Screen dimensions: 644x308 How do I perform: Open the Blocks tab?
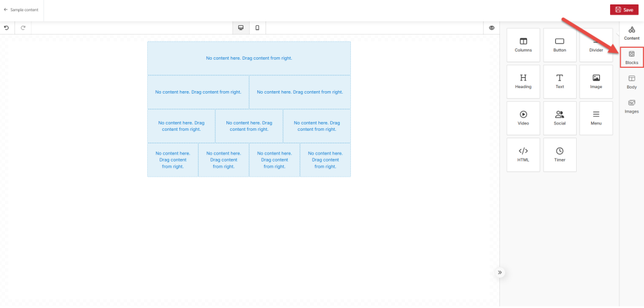tap(631, 57)
